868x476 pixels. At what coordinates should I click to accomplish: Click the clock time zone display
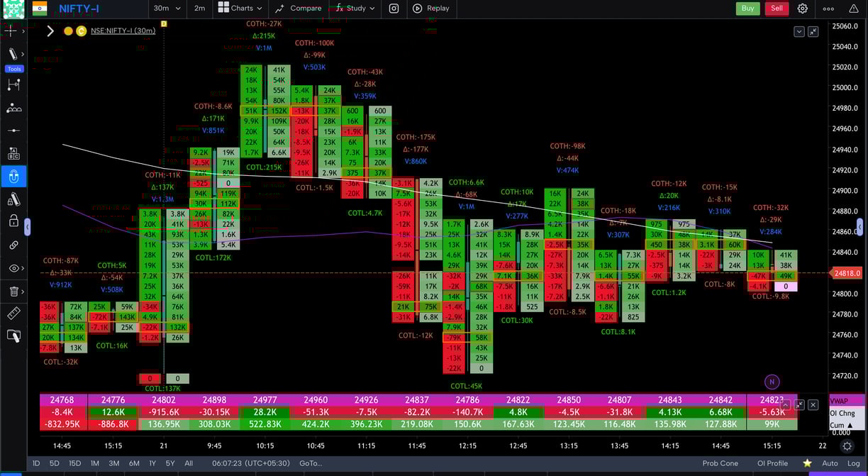tap(250, 463)
